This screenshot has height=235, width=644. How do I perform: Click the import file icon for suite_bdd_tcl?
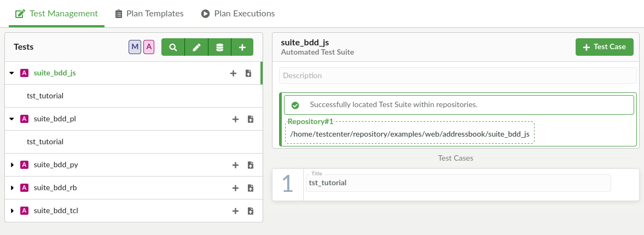(250, 211)
